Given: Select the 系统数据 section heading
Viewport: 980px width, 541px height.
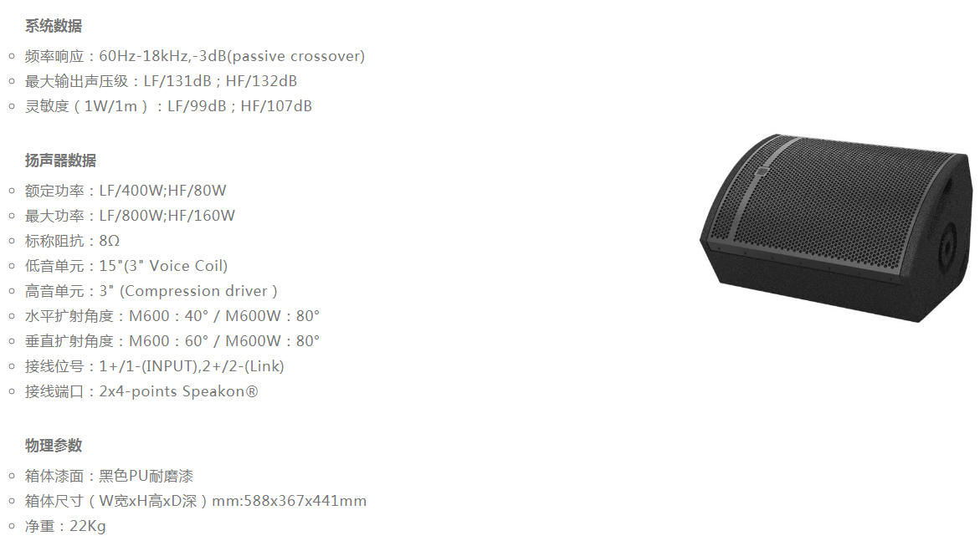Looking at the screenshot, I should [54, 26].
